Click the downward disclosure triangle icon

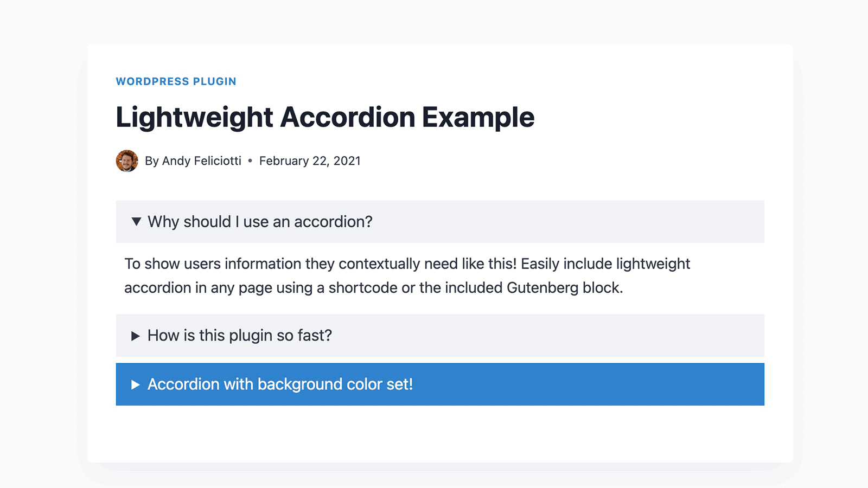(136, 221)
